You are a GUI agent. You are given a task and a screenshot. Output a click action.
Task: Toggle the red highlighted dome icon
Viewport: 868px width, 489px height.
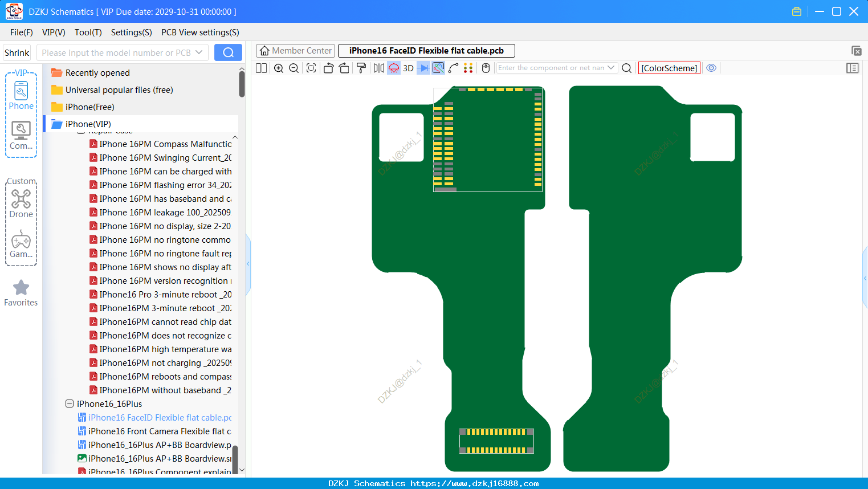[x=394, y=68]
